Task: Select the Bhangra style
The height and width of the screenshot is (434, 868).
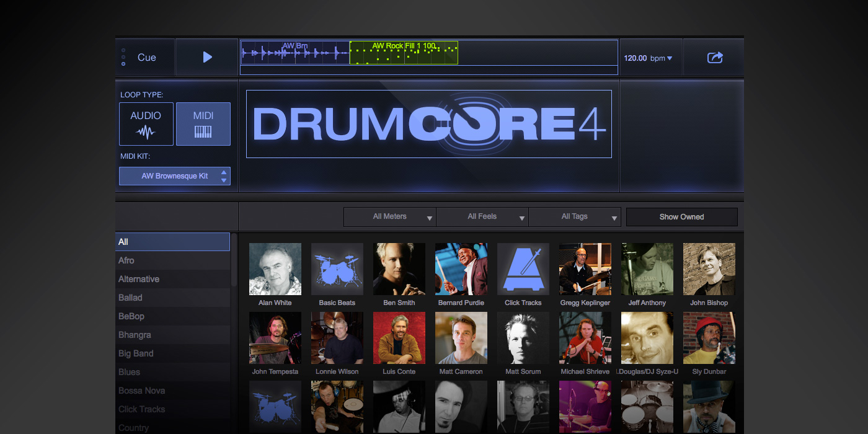Action: pos(172,335)
